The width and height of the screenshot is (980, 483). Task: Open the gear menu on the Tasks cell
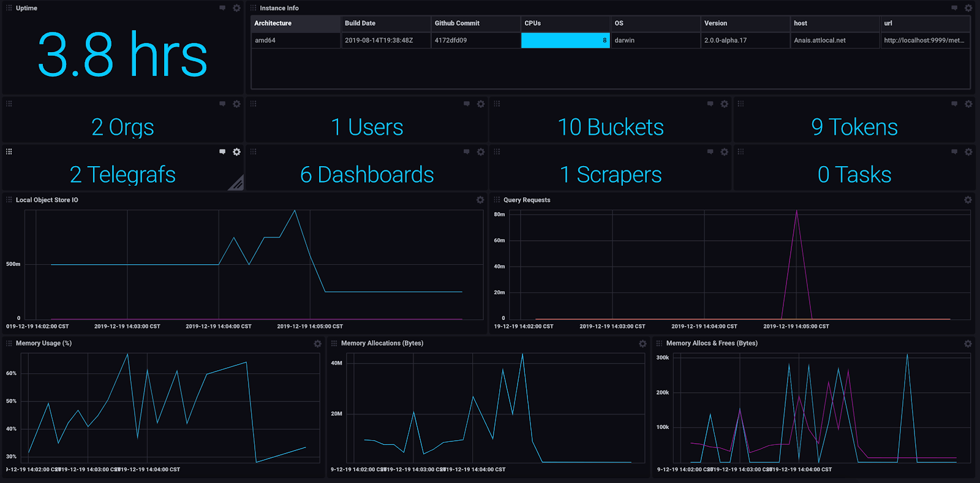[x=968, y=152]
